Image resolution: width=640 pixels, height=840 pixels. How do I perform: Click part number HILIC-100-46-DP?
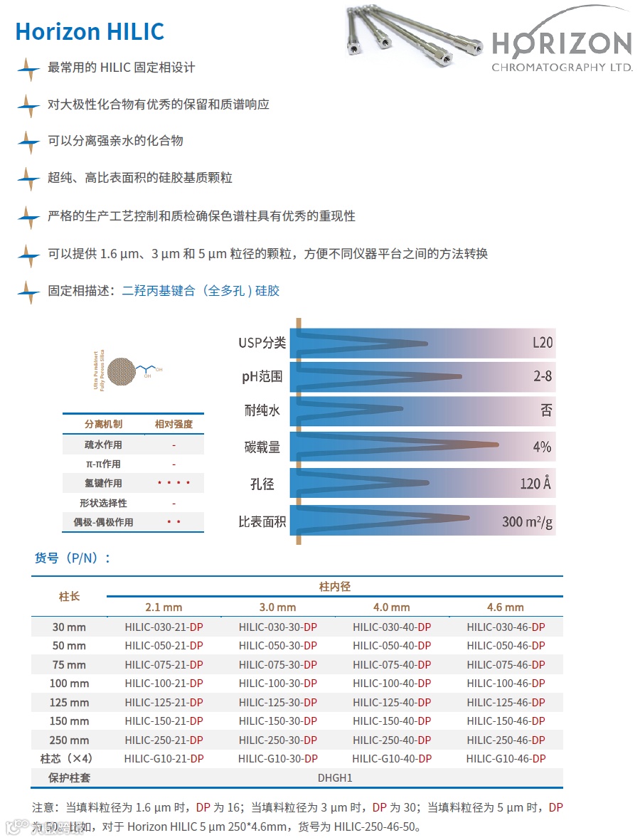point(506,684)
